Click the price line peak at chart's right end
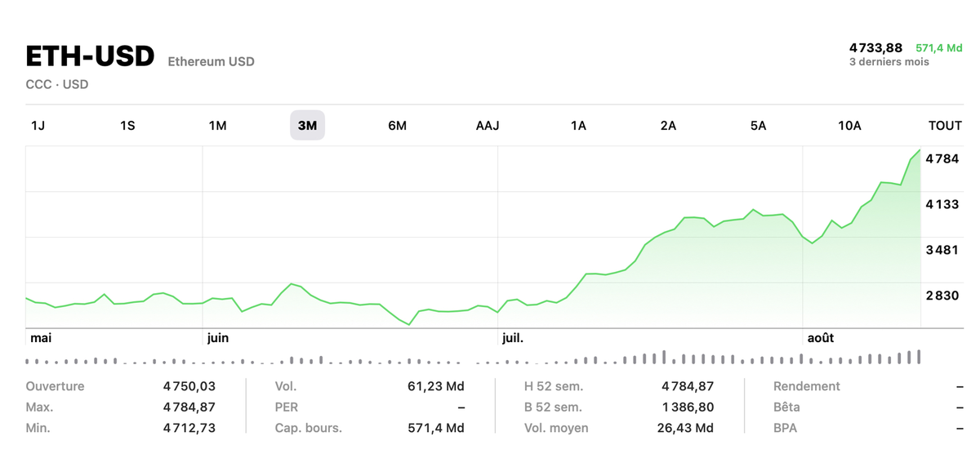The image size is (980, 454). click(x=920, y=150)
